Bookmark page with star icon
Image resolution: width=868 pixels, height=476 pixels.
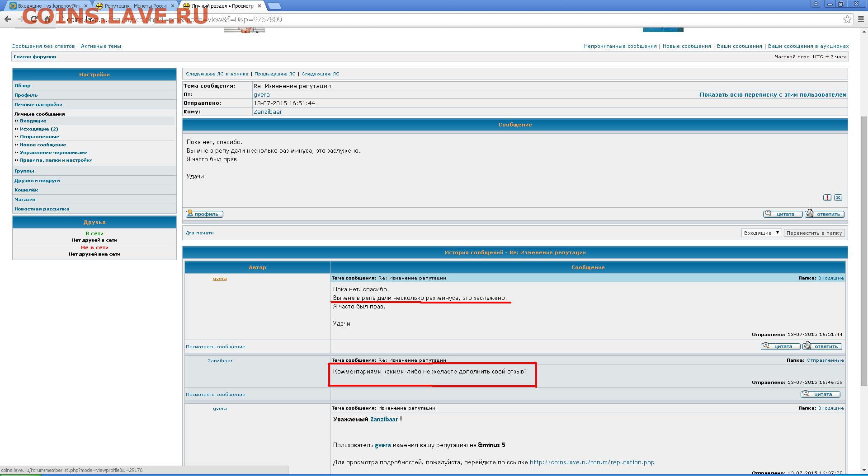pyautogui.click(x=847, y=19)
